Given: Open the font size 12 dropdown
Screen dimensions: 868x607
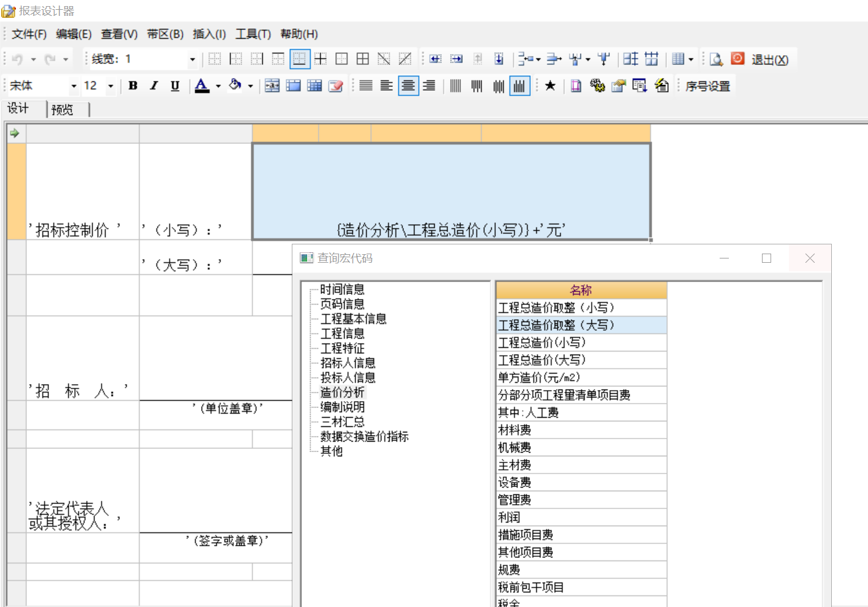Looking at the screenshot, I should pyautogui.click(x=111, y=86).
